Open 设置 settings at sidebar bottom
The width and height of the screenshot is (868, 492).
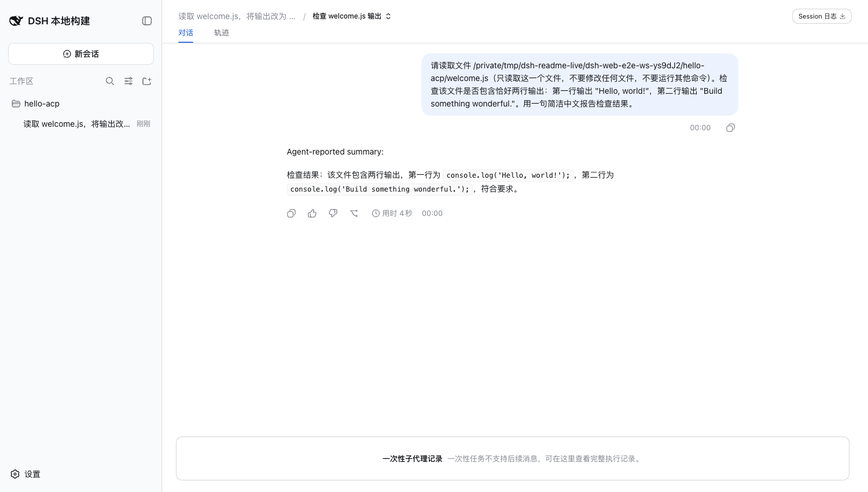point(25,474)
